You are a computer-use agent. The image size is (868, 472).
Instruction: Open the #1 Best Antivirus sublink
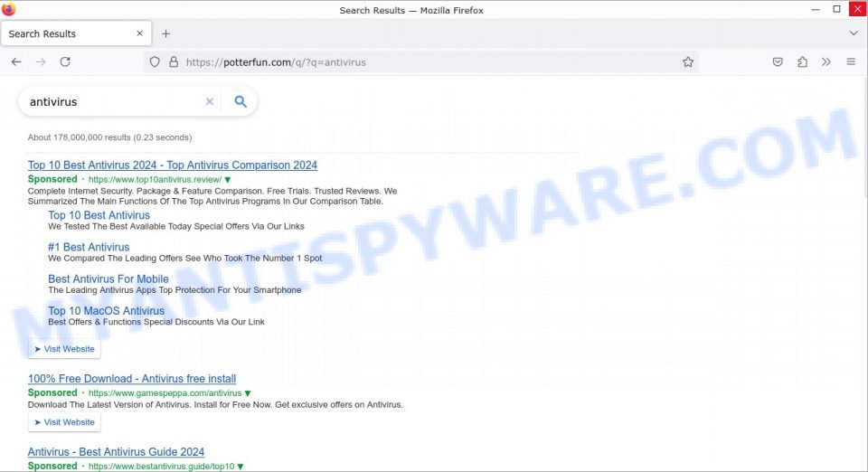click(x=89, y=247)
